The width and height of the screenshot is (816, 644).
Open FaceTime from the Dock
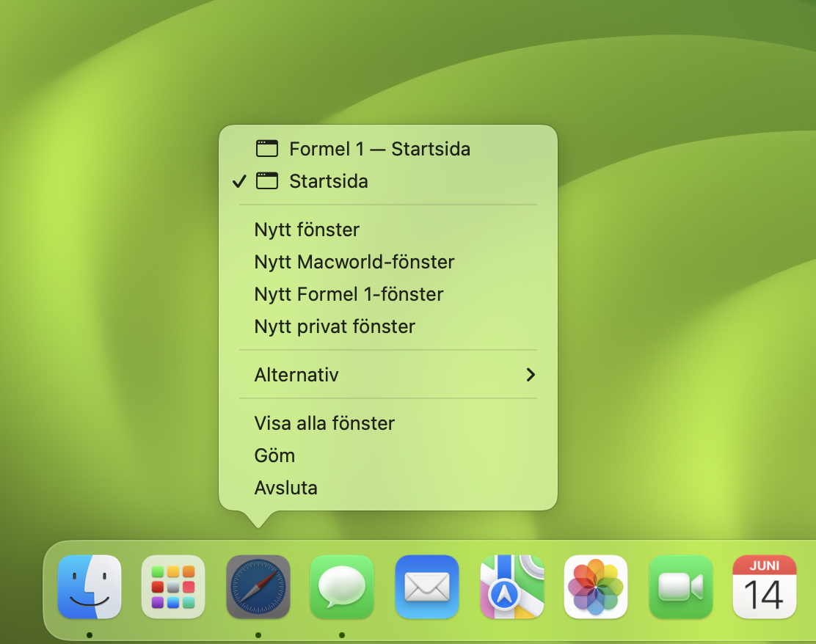[680, 587]
